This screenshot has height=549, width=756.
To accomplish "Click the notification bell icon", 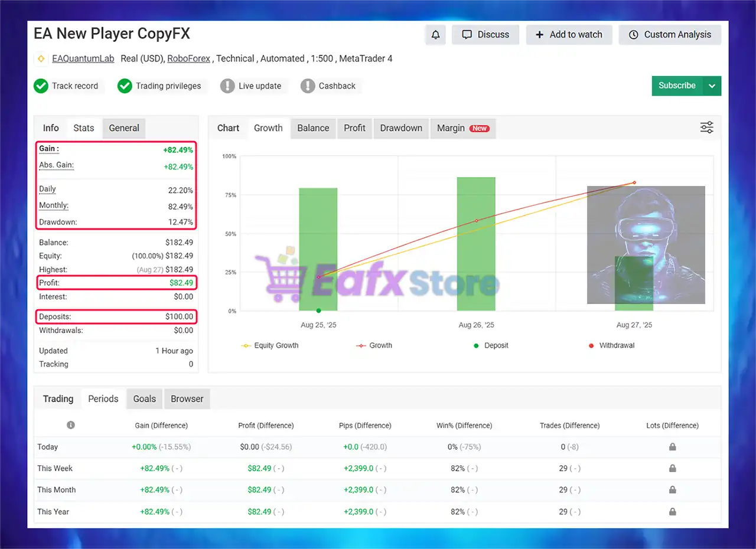I will pos(435,35).
